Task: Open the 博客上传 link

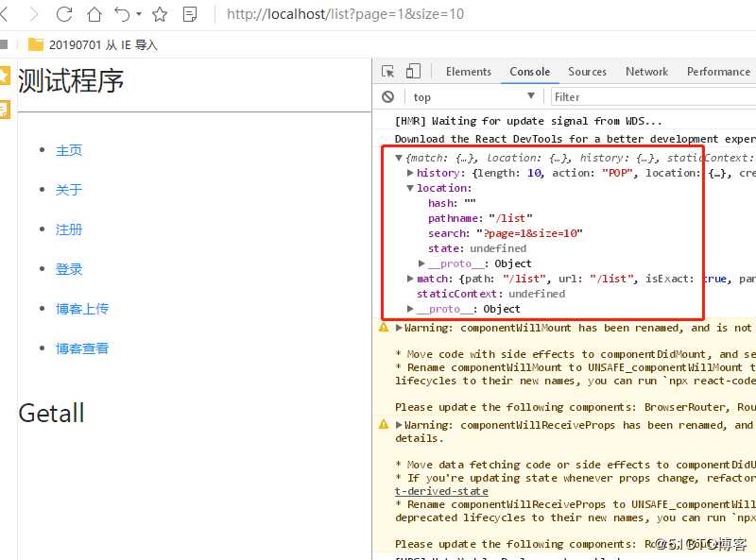Action: tap(82, 309)
